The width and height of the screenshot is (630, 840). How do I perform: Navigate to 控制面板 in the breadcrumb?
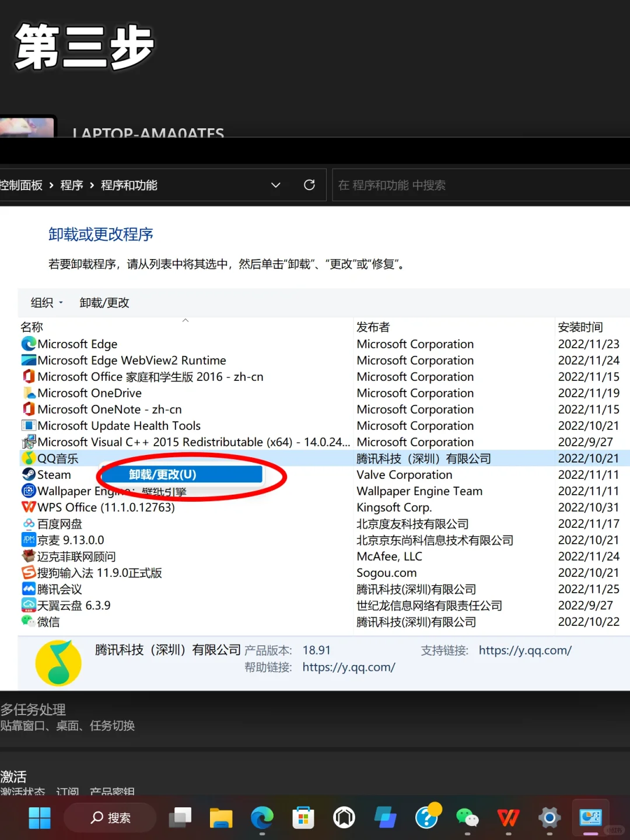[22, 185]
